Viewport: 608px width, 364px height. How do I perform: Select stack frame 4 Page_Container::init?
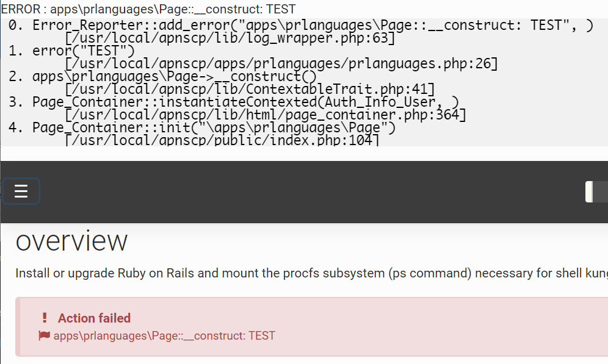point(214,128)
